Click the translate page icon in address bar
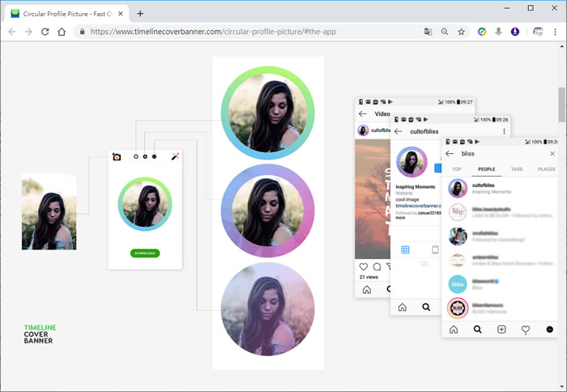567x392 pixels. click(x=428, y=32)
